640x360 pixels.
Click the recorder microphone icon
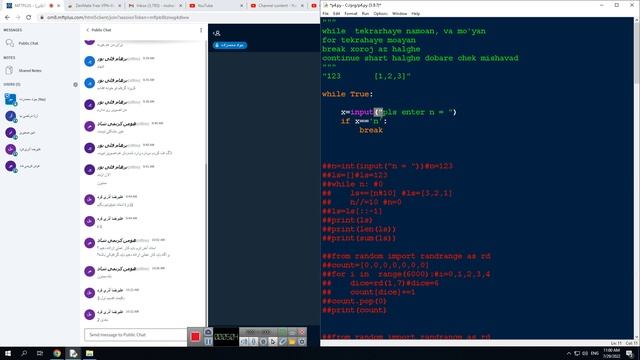pyautogui.click(x=253, y=342)
